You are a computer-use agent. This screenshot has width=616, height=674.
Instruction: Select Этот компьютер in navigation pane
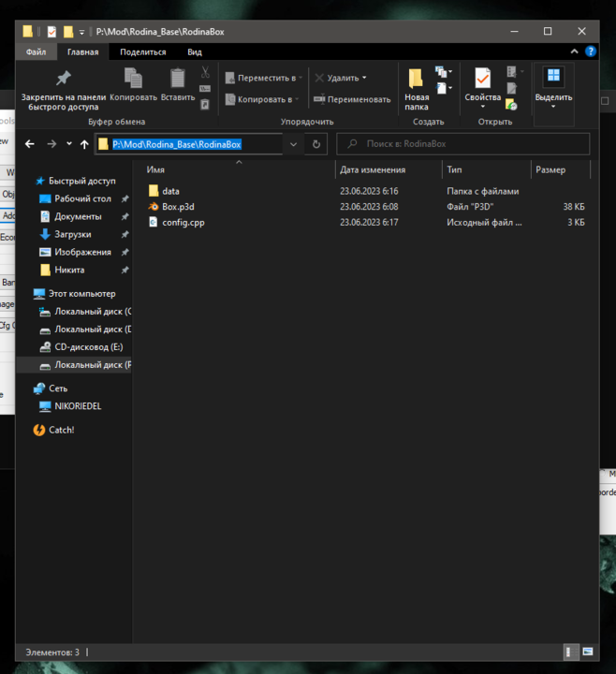[82, 294]
